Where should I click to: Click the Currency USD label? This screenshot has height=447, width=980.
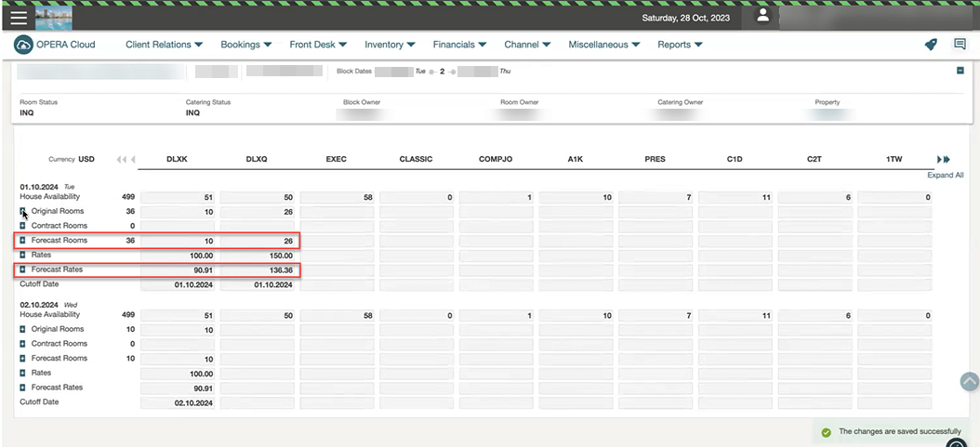pos(72,159)
